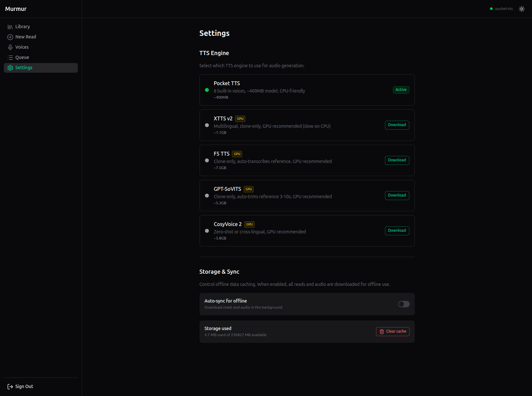Navigate to Queue in the sidebar
The width and height of the screenshot is (532, 396).
click(21, 57)
